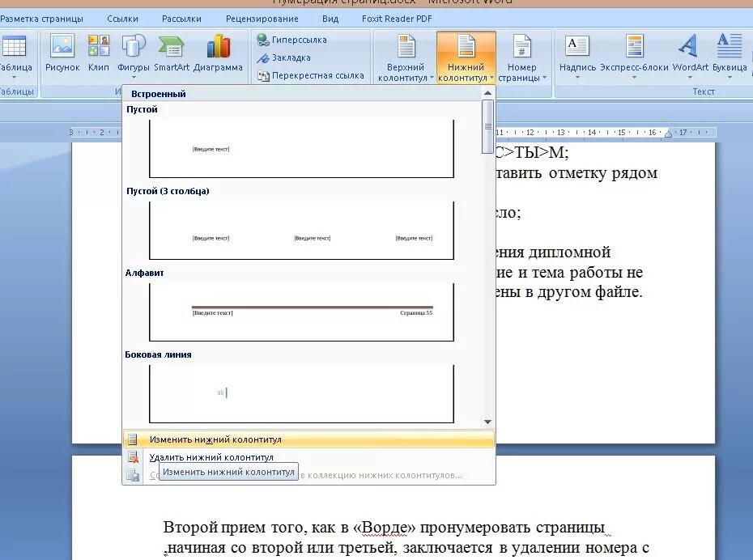Click the footer gallery scrollbar thumb
Viewport: 753px width, 560px height.
click(488, 127)
